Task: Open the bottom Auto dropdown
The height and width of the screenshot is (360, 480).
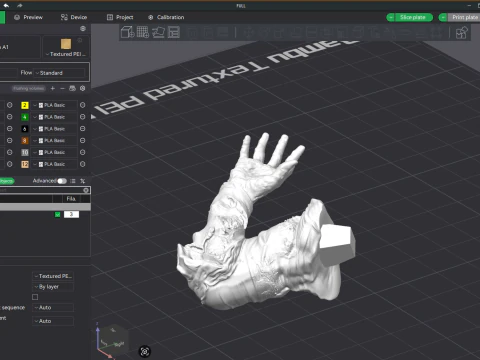Action: click(53, 321)
